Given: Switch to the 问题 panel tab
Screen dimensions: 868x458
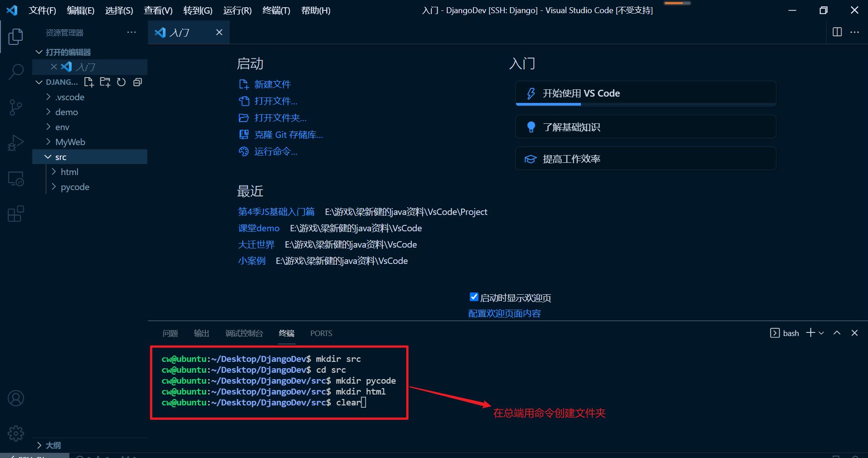Looking at the screenshot, I should click(170, 333).
